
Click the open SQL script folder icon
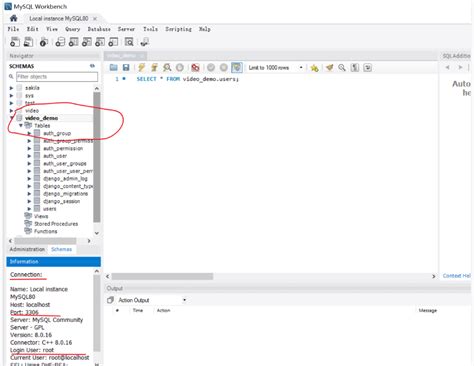point(114,68)
